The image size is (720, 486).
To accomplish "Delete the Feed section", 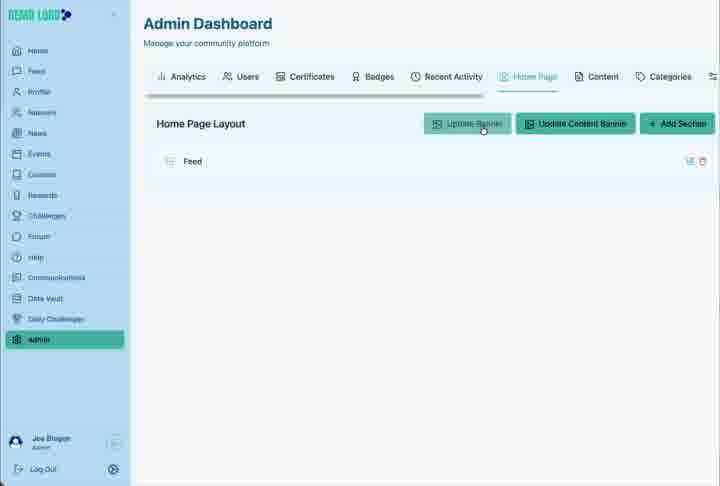I will [703, 161].
